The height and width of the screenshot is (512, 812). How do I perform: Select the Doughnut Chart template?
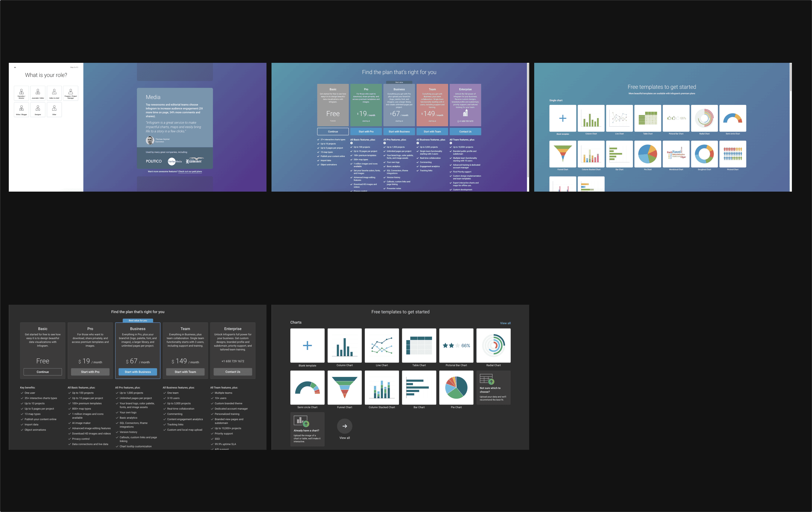coord(704,154)
